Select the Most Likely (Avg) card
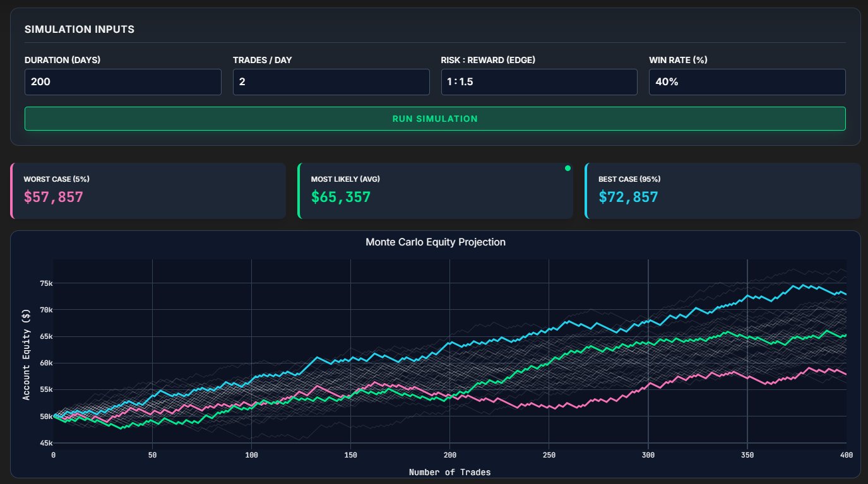 coord(436,190)
